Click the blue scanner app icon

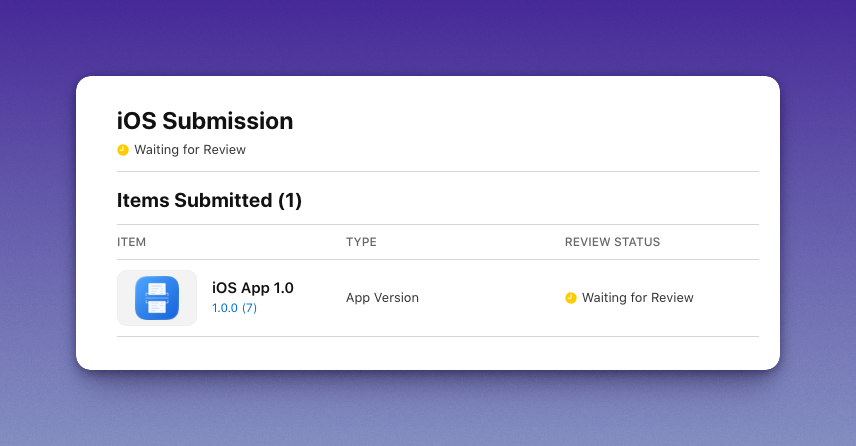coord(157,298)
